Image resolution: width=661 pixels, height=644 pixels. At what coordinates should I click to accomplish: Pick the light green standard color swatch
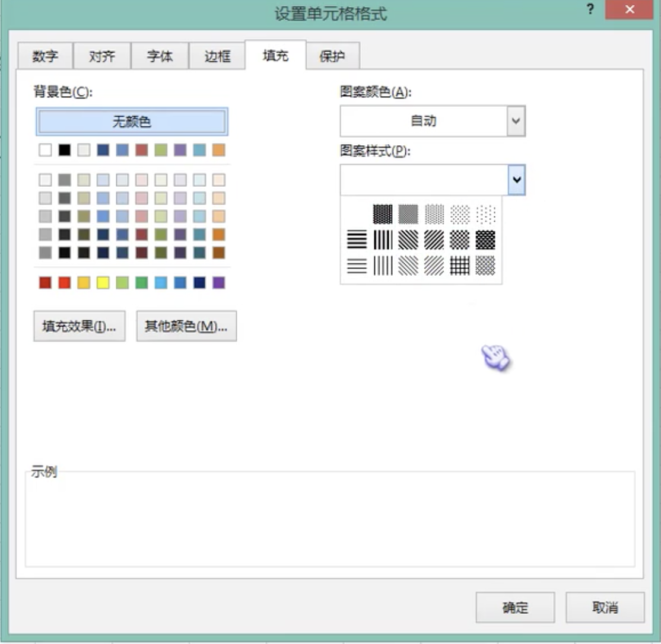122,283
